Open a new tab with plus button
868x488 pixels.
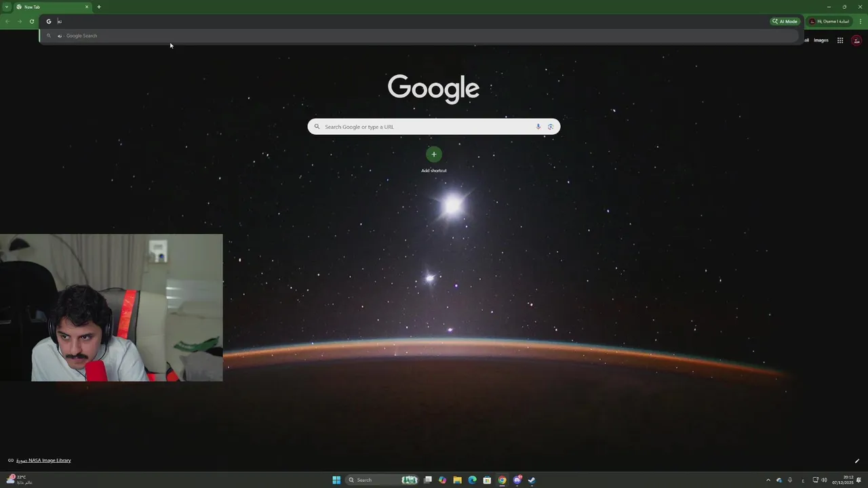tap(99, 7)
